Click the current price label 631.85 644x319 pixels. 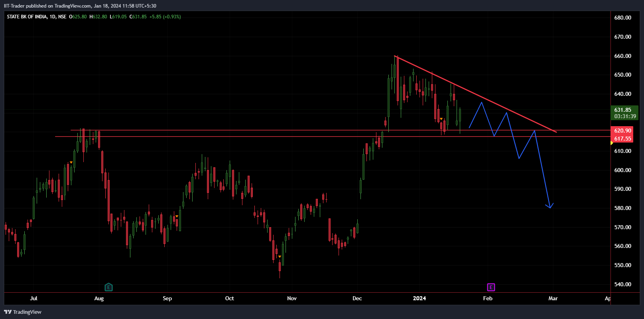pos(622,110)
